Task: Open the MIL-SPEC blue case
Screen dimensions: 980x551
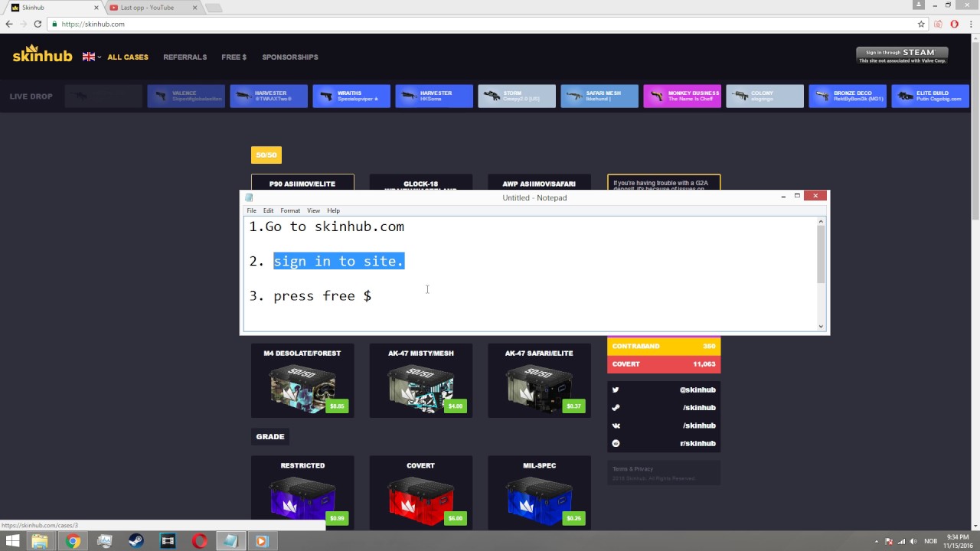Action: [539, 493]
